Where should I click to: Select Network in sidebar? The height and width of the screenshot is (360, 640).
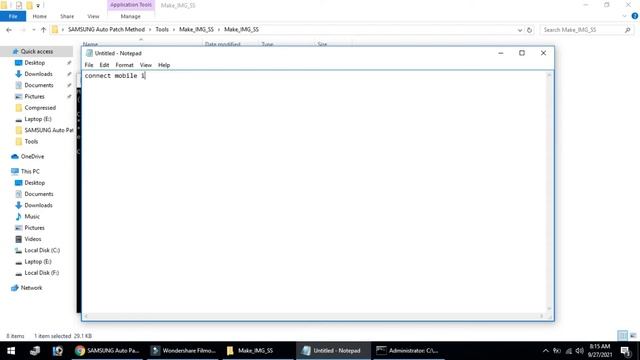(31, 288)
